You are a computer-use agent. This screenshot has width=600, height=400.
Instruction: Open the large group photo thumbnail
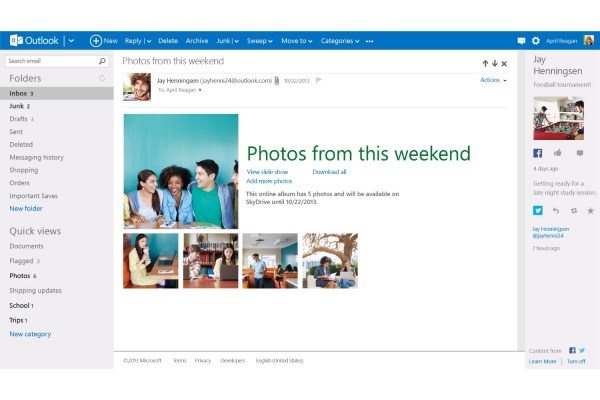coord(181,171)
